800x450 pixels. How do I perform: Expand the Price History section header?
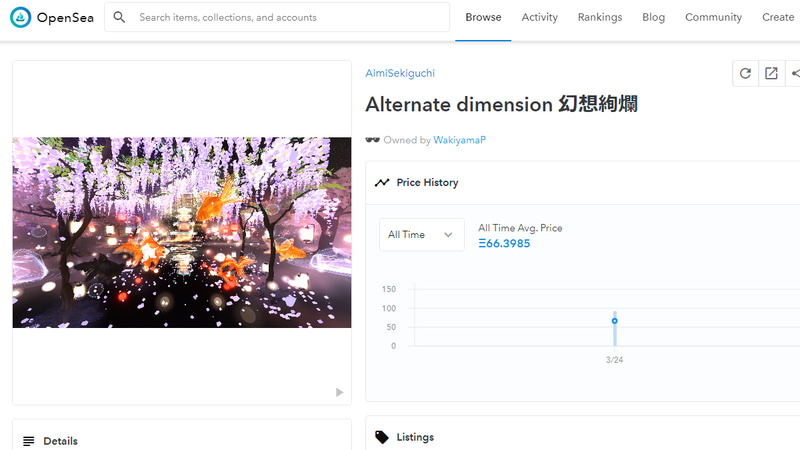[x=583, y=183]
